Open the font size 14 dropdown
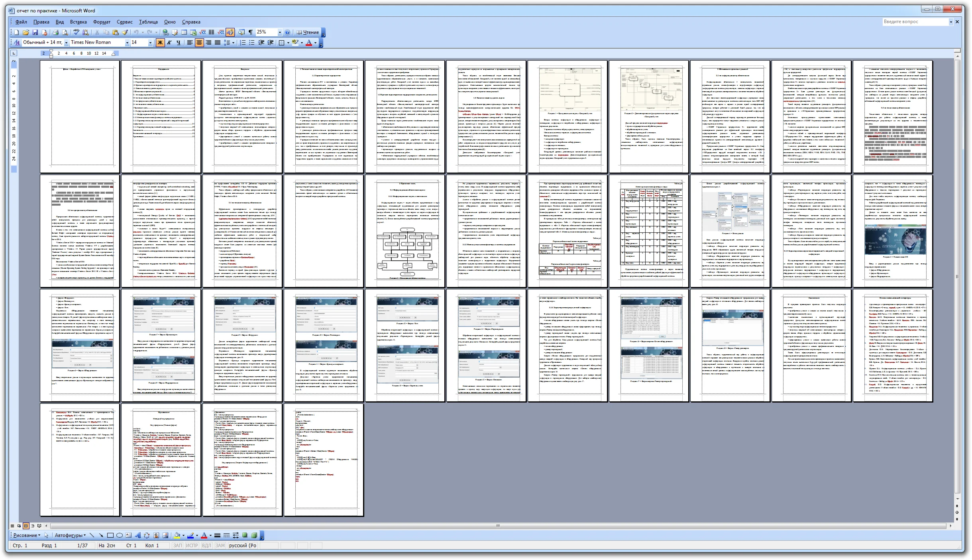The height and width of the screenshot is (560, 972). tap(150, 42)
